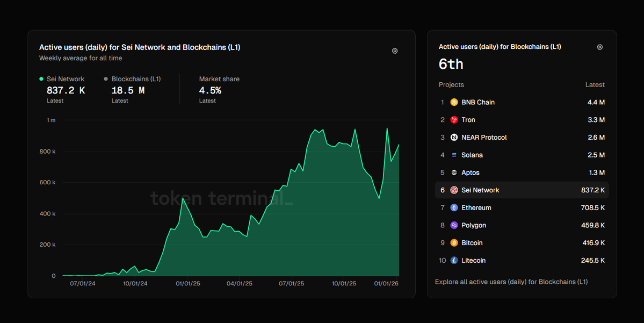
Task: Select the Solana project name
Action: pyautogui.click(x=472, y=155)
